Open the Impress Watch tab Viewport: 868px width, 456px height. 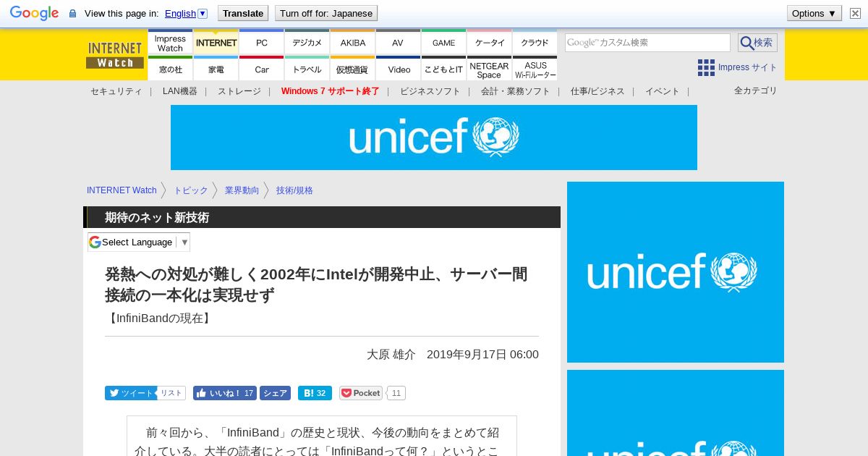click(x=170, y=43)
